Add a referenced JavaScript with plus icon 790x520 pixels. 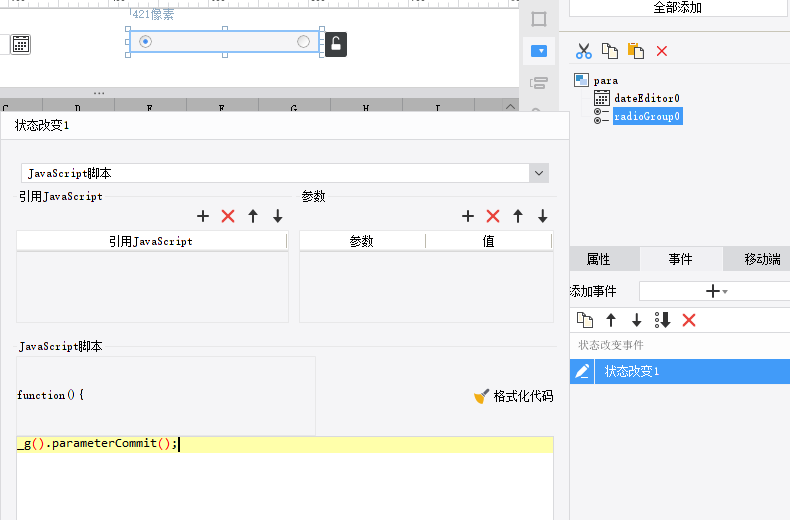(203, 216)
